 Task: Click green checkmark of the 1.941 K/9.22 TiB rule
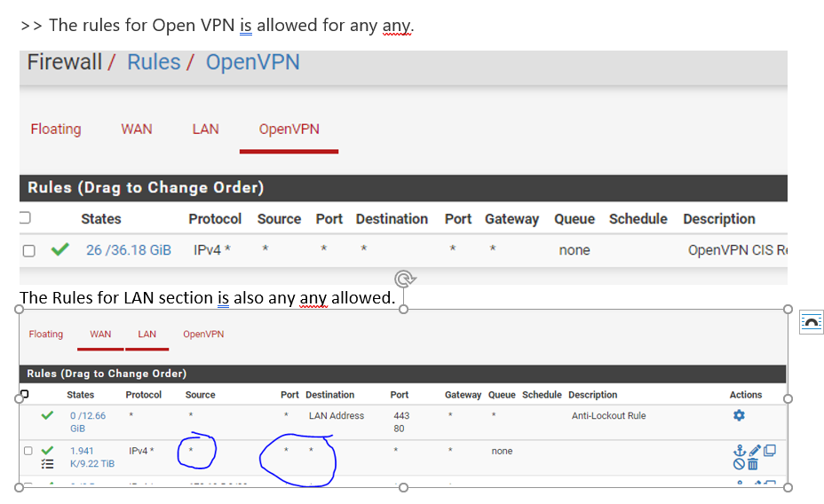click(47, 451)
